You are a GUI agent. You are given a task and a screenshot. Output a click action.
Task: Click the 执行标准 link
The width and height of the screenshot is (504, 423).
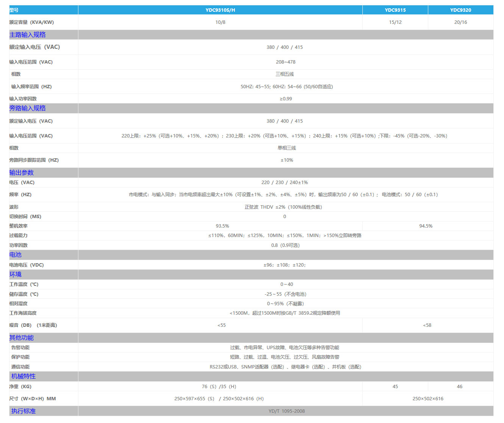tap(23, 411)
